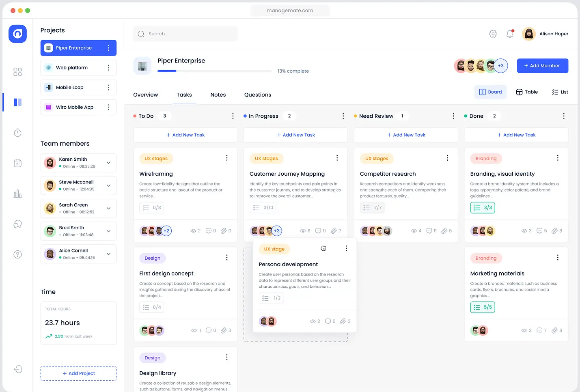Open settings gear icon in header
Viewport: 580px width, 392px height.
pos(493,34)
